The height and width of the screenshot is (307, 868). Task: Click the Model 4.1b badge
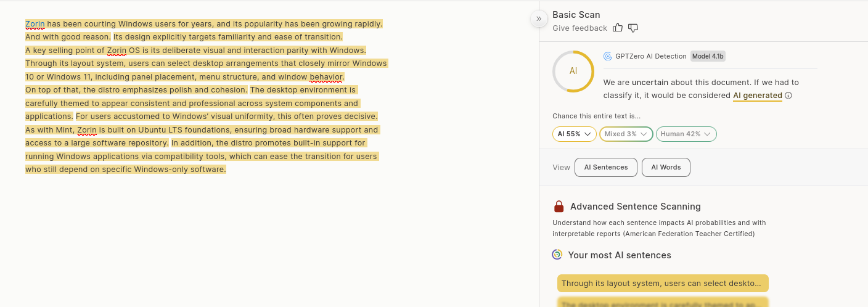tap(708, 56)
